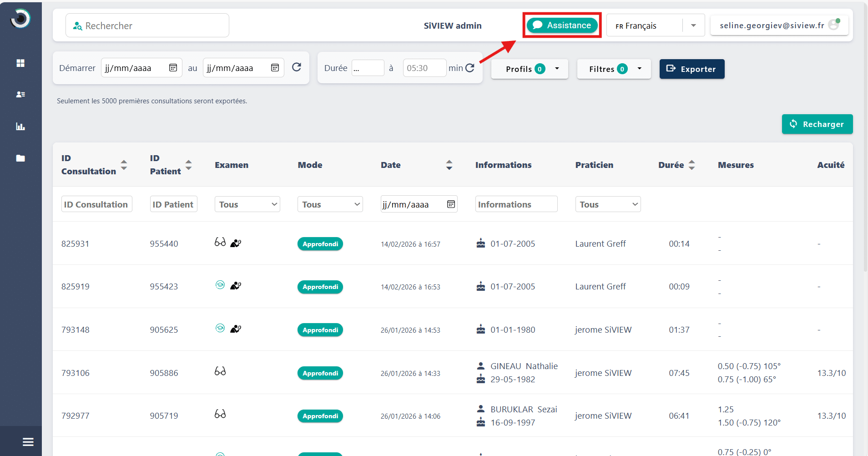Click the folder icon in sidebar
Viewport: 868px width, 456px height.
(20, 158)
